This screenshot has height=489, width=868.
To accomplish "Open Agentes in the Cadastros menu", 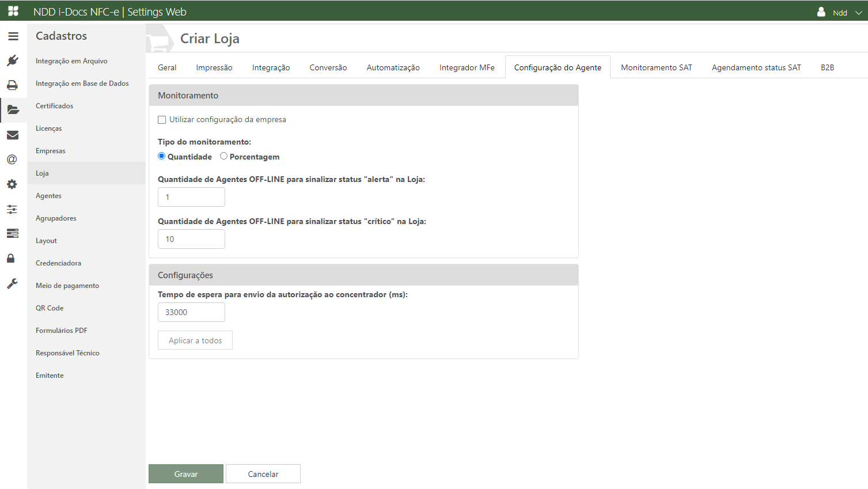I will tap(48, 196).
